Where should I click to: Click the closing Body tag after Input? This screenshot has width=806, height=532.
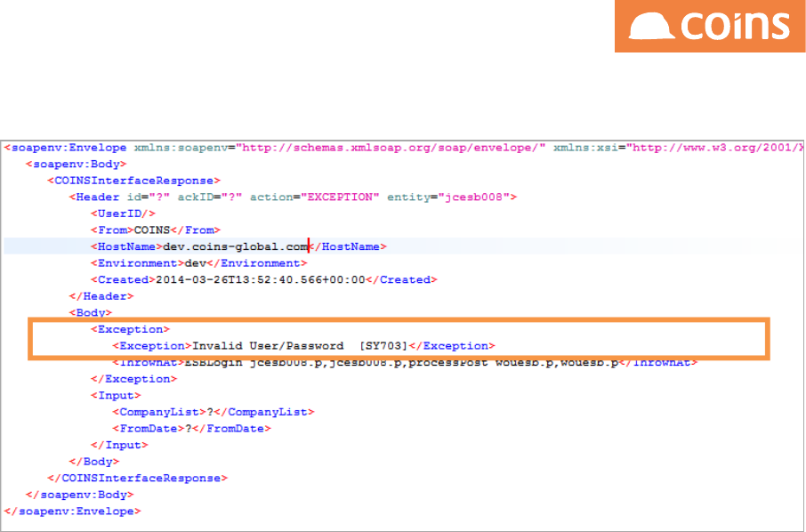point(94,462)
